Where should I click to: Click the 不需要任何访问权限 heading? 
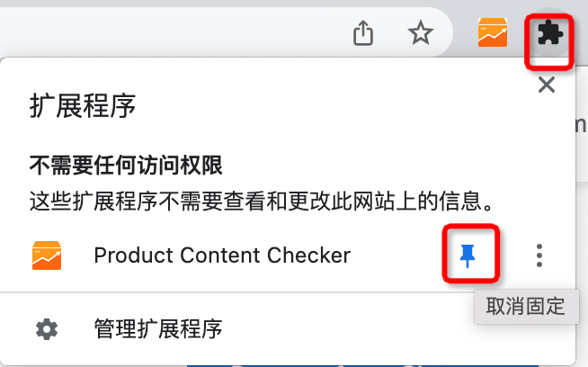point(126,166)
